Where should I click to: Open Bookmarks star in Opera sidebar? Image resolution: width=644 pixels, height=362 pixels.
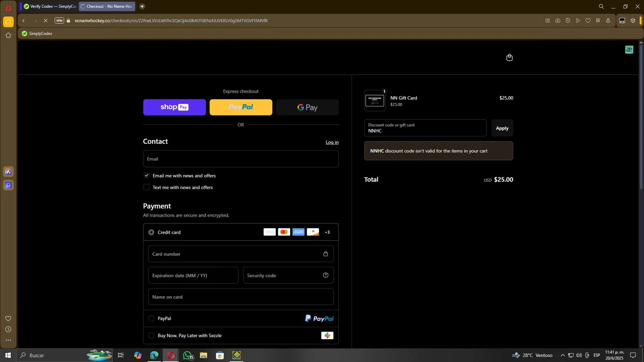[x=8, y=36]
